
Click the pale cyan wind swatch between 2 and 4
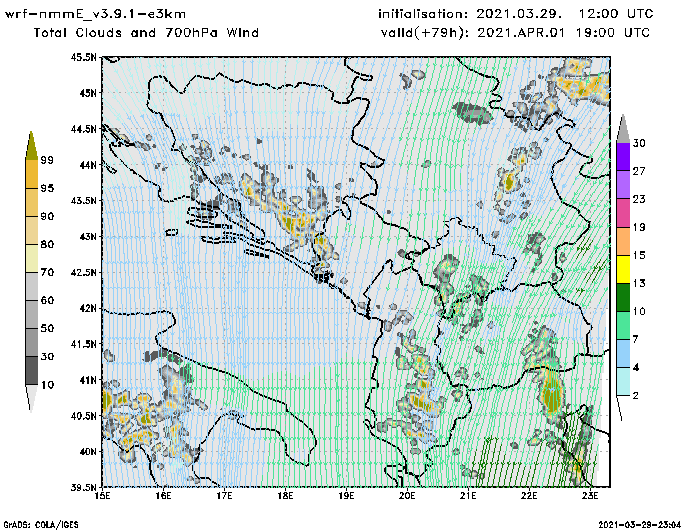pos(623,381)
